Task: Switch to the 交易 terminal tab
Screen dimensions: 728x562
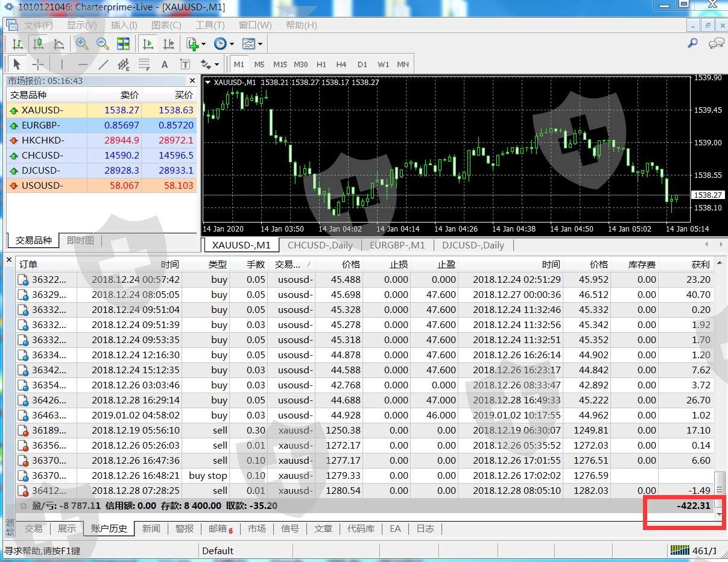Action: 33,529
